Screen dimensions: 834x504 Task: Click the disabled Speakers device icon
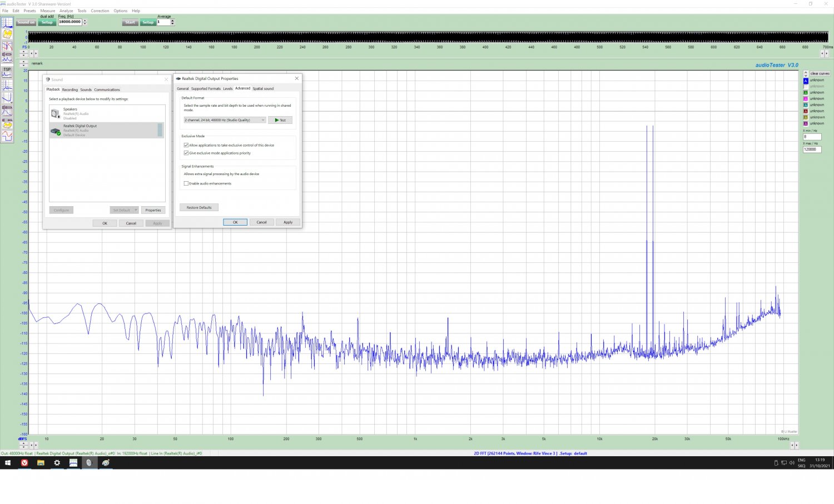coord(56,113)
